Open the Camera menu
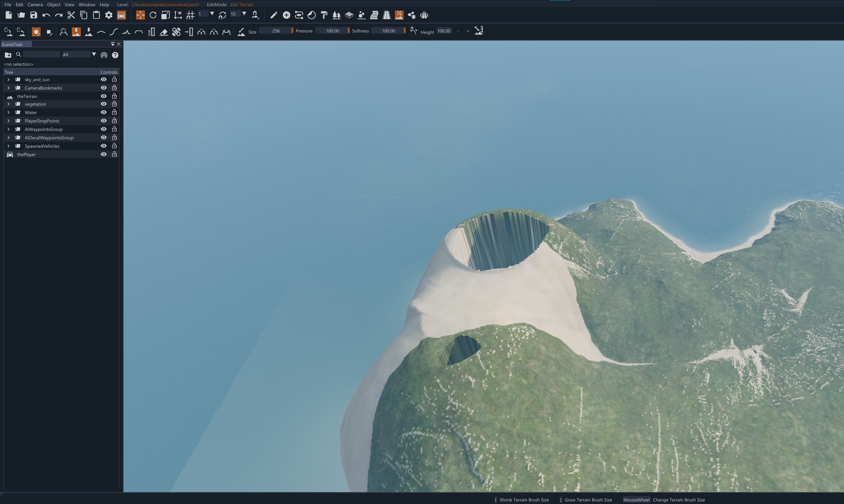The height and width of the screenshot is (504, 844). click(x=35, y=5)
